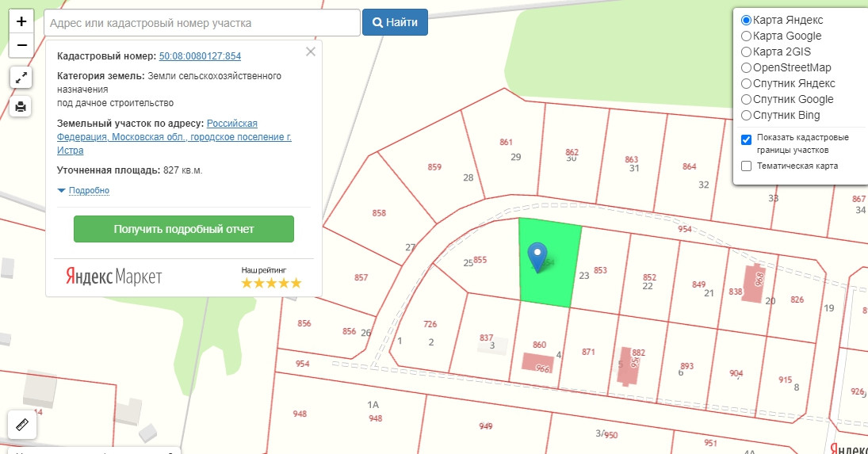Choose the OpenStreetMap base layer
Viewport: 868px width, 454px height.
click(x=746, y=67)
